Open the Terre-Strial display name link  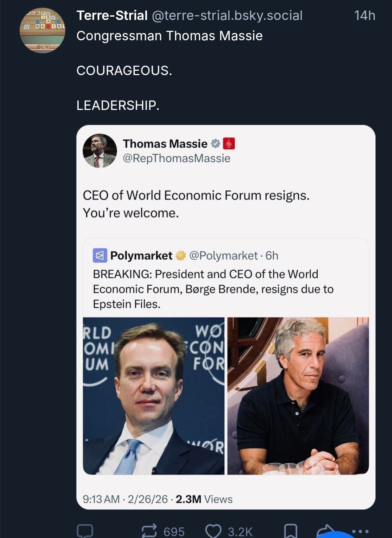tap(112, 16)
